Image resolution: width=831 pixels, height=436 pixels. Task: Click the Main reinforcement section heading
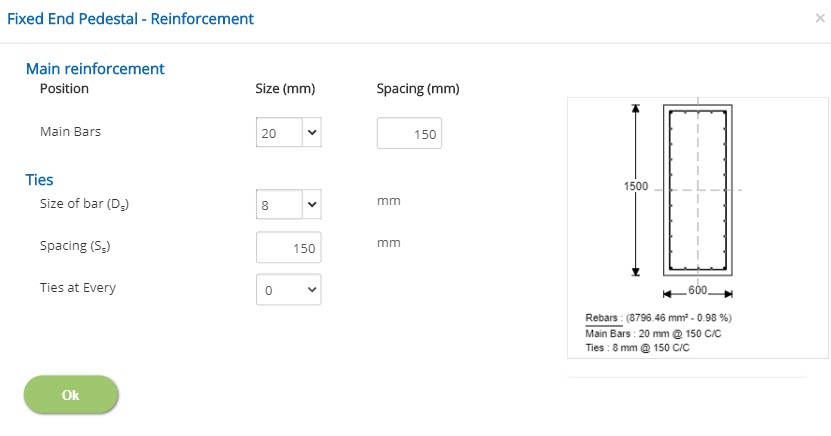point(95,69)
